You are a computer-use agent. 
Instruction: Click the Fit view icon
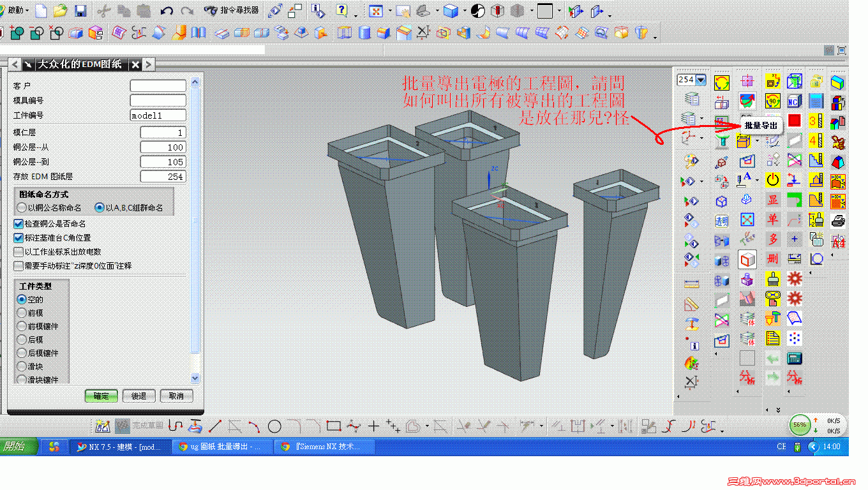point(377,11)
